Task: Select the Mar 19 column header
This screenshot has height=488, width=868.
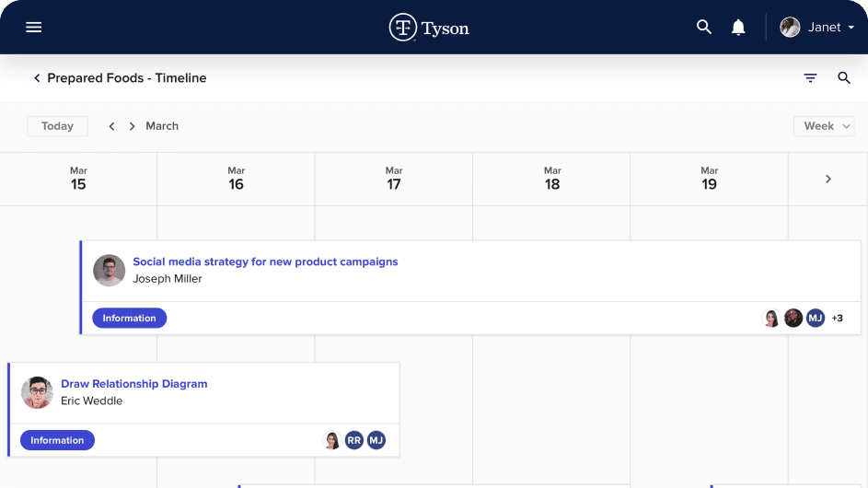Action: 709,179
